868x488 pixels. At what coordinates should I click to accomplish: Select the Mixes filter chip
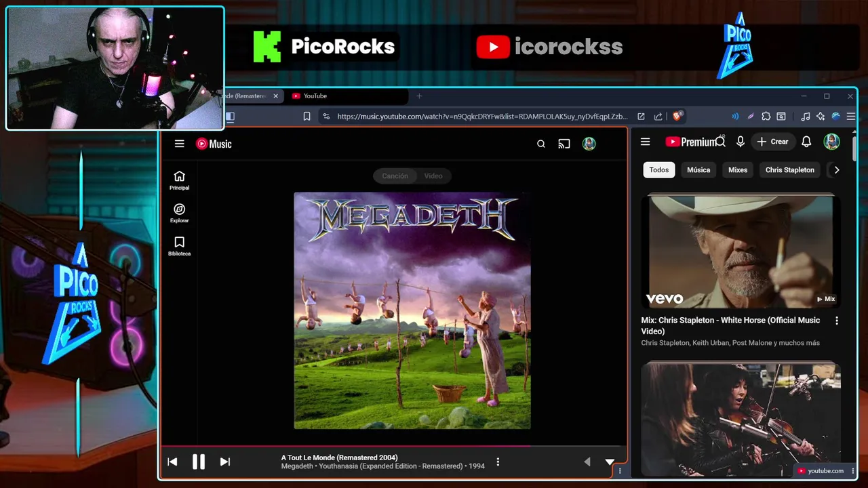pyautogui.click(x=738, y=170)
